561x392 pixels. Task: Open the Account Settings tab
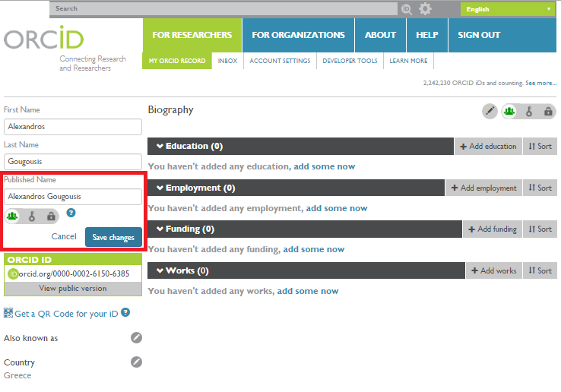pyautogui.click(x=280, y=61)
